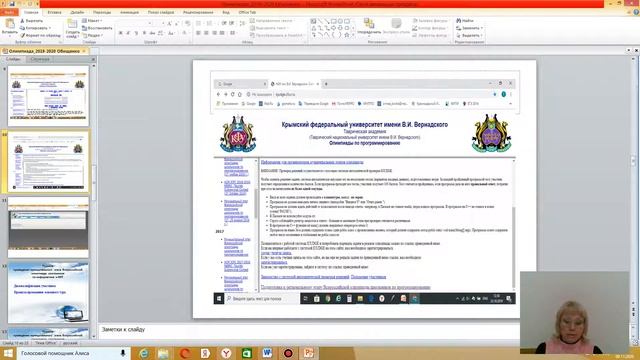Open the Выровнять текст dropdown
The height and width of the screenshot is (360, 640).
coord(269,28)
